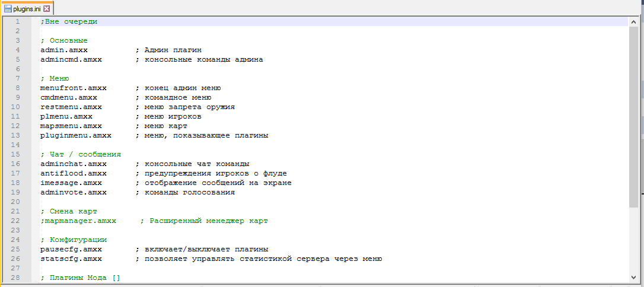
Task: Click the scrollbar down arrow
Action: click(633, 278)
